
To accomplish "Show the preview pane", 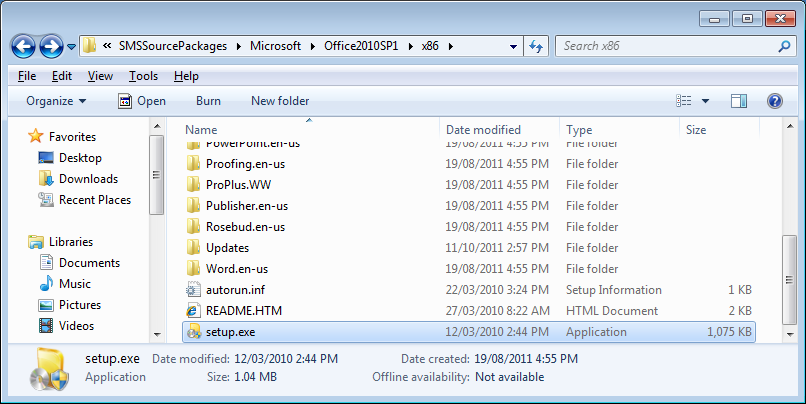I will click(x=739, y=101).
